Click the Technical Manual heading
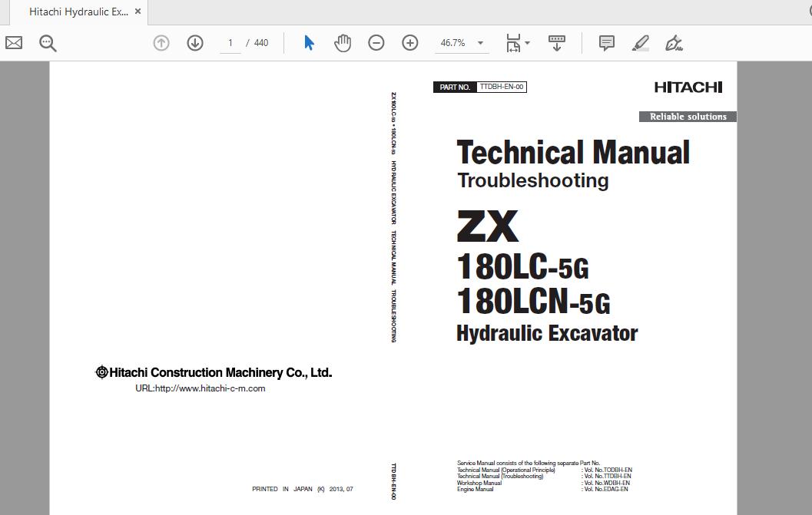812x515 pixels. click(573, 152)
